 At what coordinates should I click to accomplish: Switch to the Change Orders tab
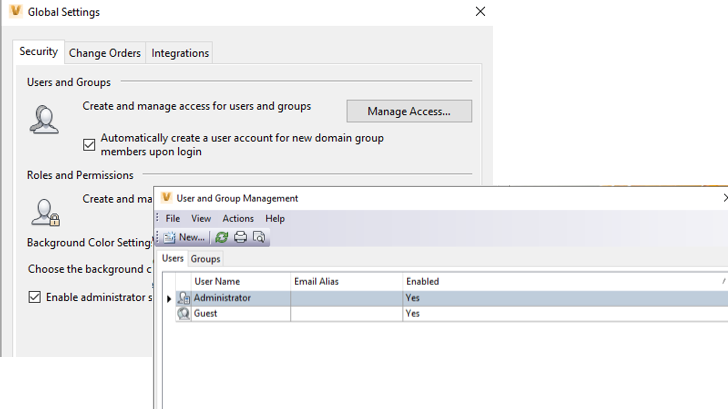(x=105, y=53)
